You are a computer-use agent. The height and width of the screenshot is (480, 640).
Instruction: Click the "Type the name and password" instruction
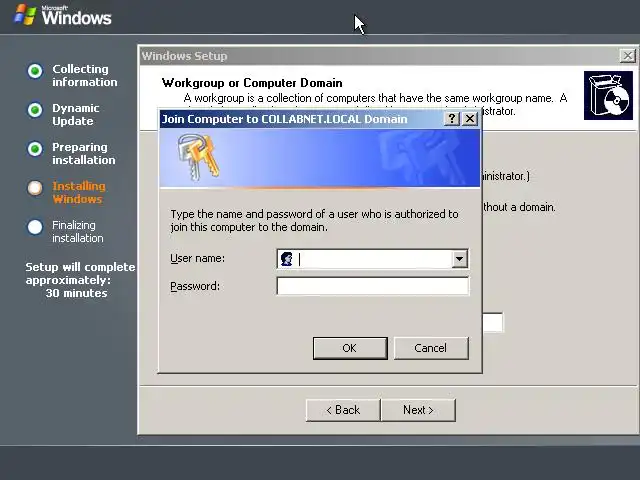pyautogui.click(x=314, y=220)
